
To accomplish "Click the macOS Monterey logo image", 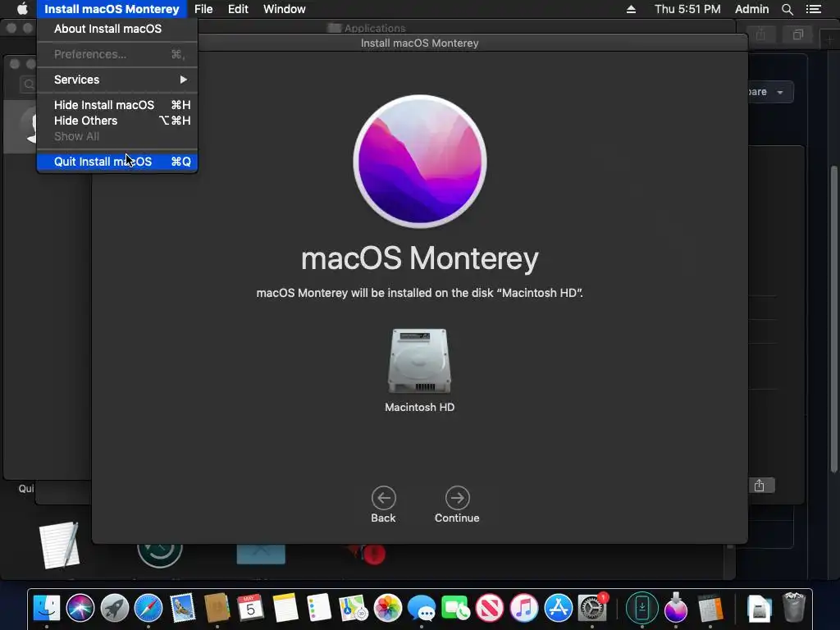I will click(x=419, y=162).
